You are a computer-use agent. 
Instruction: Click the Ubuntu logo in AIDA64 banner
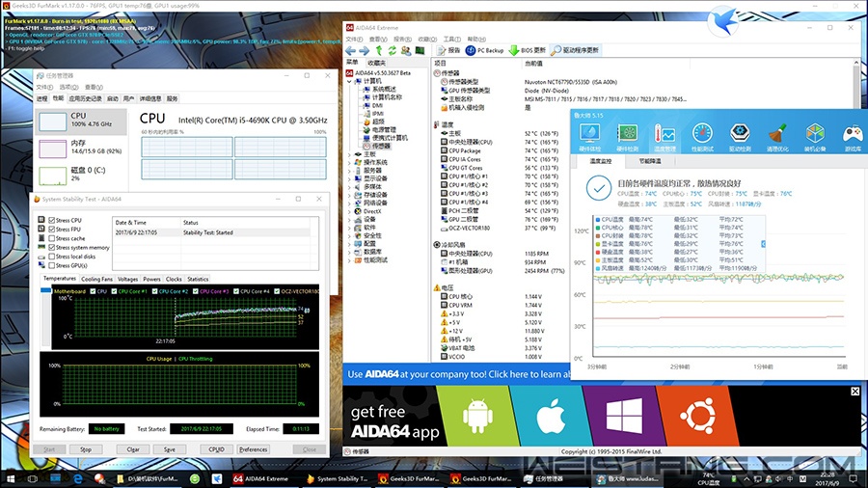tap(697, 416)
